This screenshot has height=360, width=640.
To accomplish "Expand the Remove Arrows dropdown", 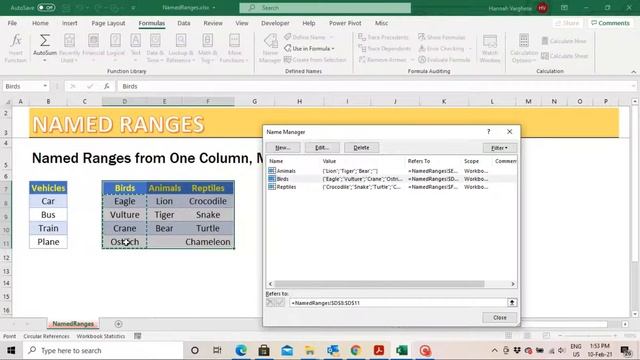I will 412,60.
